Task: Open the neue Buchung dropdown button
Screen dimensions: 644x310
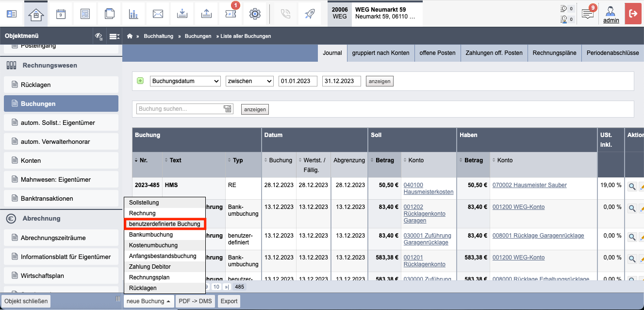Action: click(148, 301)
